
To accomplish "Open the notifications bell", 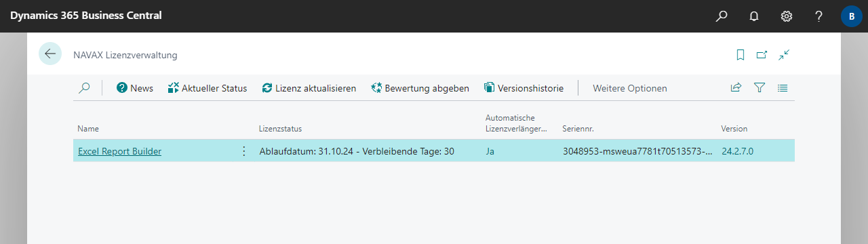I will (754, 16).
